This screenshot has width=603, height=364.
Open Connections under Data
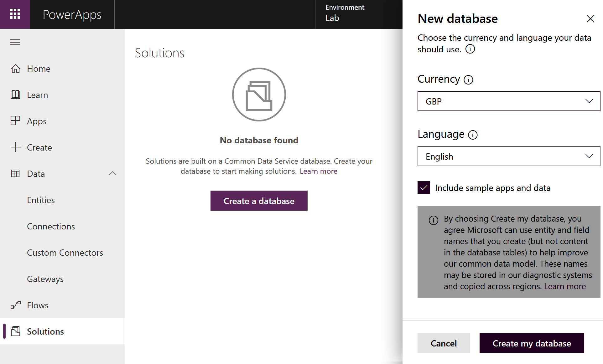pyautogui.click(x=62, y=226)
